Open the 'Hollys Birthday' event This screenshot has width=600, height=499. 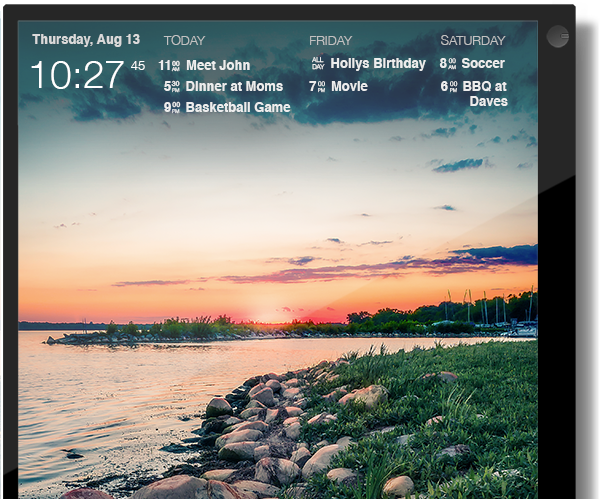378,64
